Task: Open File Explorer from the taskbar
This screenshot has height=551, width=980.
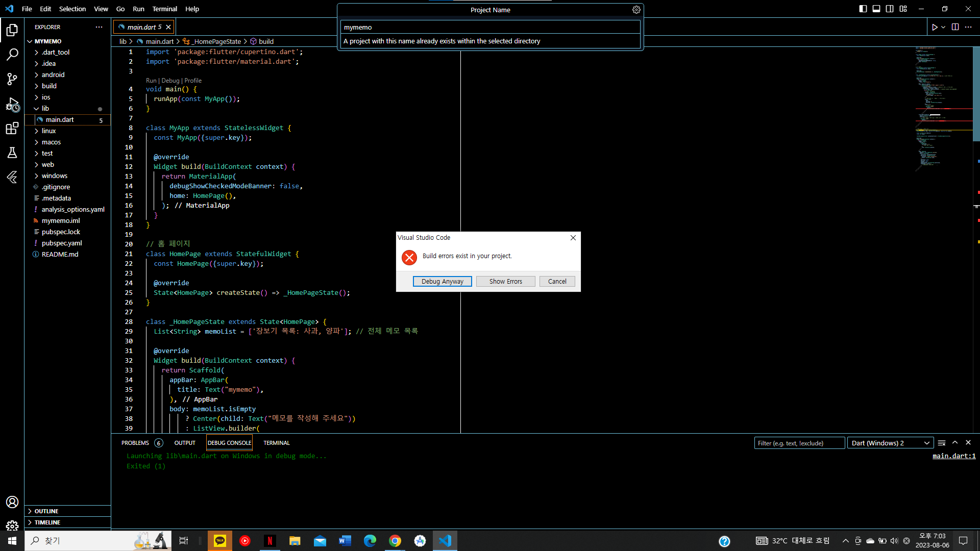Action: coord(295,541)
